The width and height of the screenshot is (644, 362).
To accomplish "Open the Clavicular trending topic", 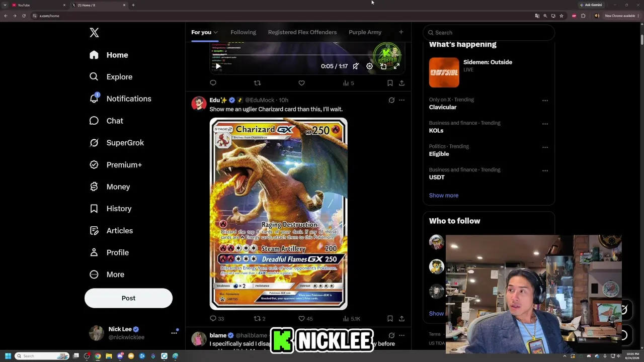I will 443,107.
